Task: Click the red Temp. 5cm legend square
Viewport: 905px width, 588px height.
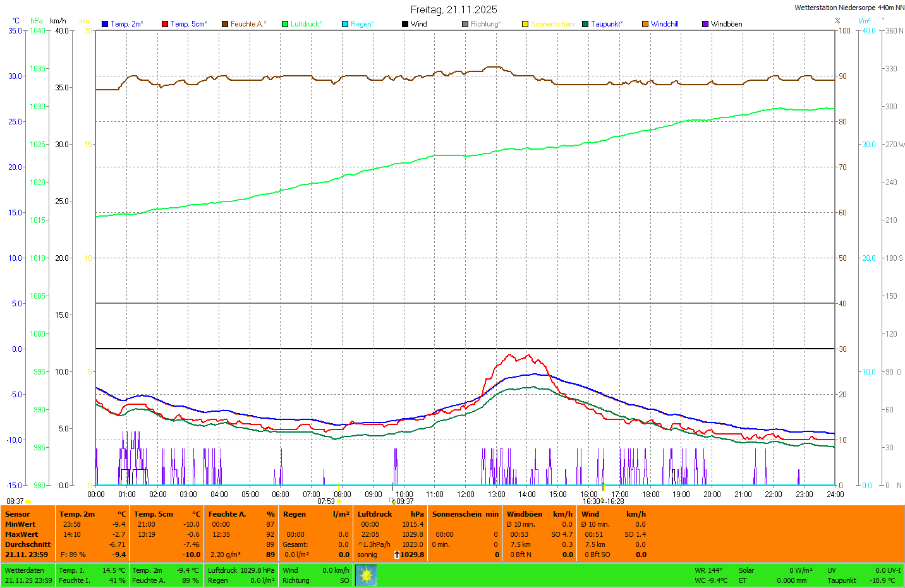Action: (165, 24)
